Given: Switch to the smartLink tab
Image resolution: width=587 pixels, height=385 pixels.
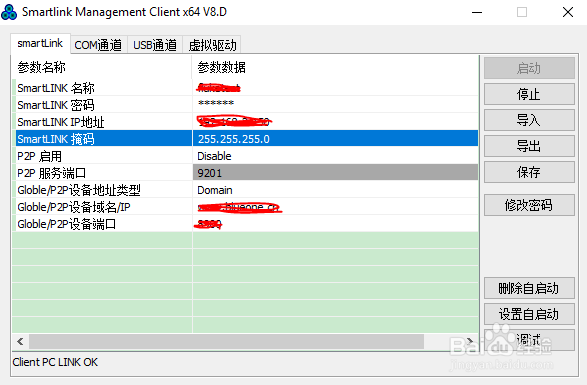Looking at the screenshot, I should click(40, 43).
